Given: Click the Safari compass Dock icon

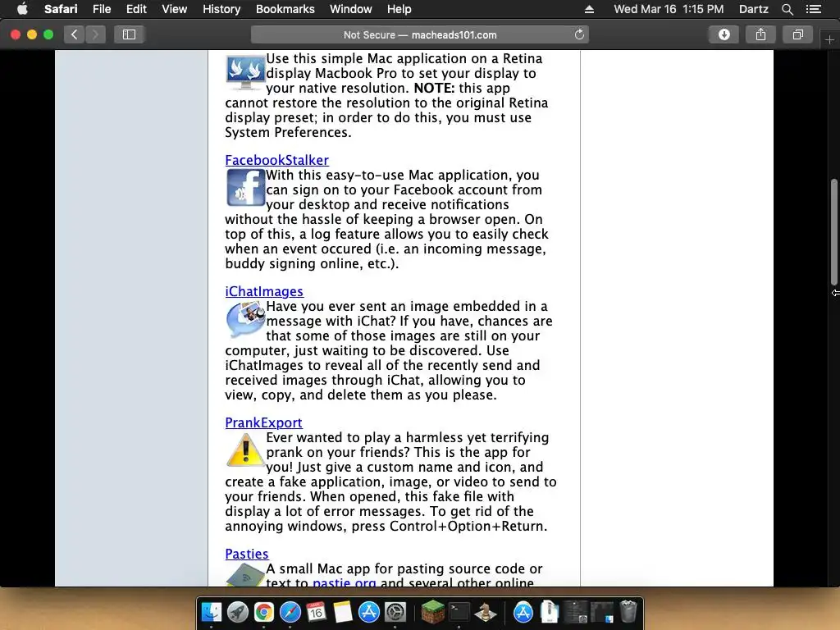Looking at the screenshot, I should click(290, 612).
